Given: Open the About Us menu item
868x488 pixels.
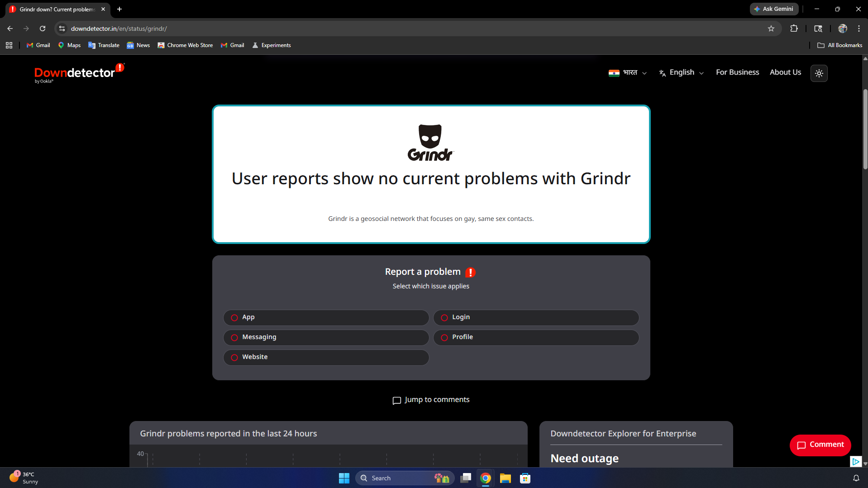Looking at the screenshot, I should pyautogui.click(x=785, y=72).
